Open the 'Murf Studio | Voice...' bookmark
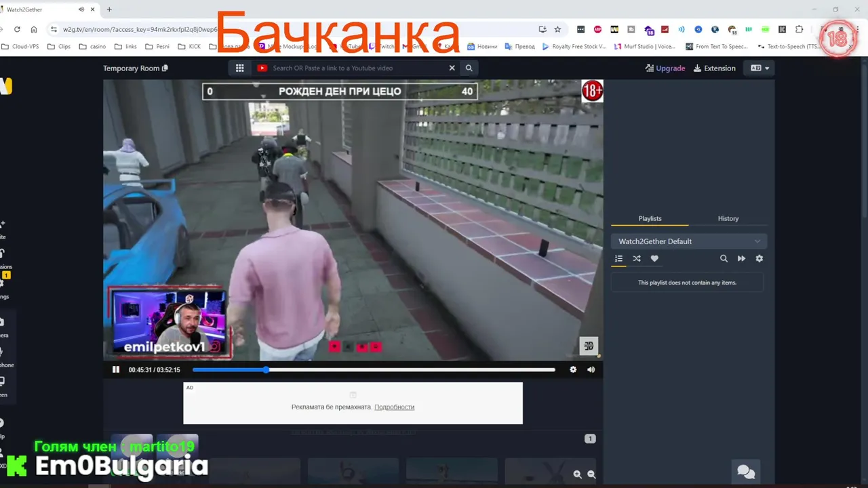 [645, 47]
